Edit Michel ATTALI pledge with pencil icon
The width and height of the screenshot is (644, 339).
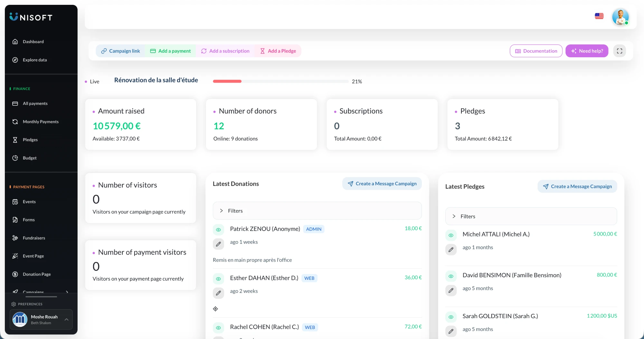(451, 250)
